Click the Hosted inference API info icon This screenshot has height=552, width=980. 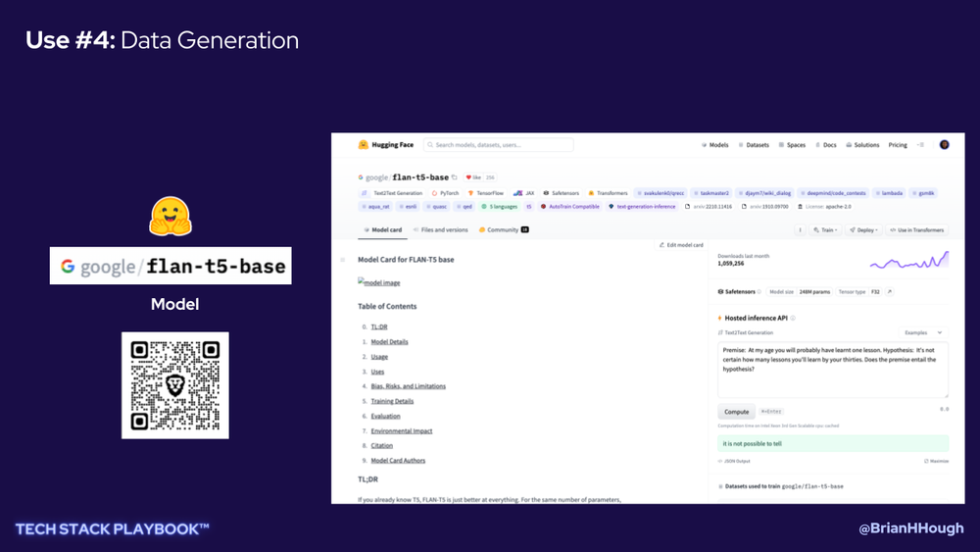tap(793, 319)
